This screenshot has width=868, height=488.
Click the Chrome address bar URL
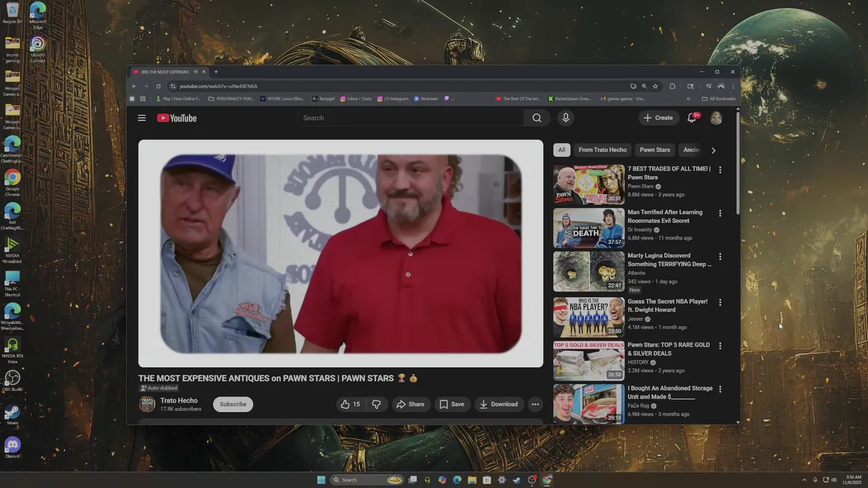pyautogui.click(x=218, y=86)
